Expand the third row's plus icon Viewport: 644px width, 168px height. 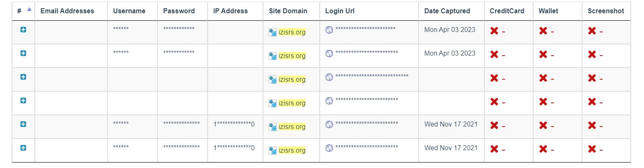[23, 77]
